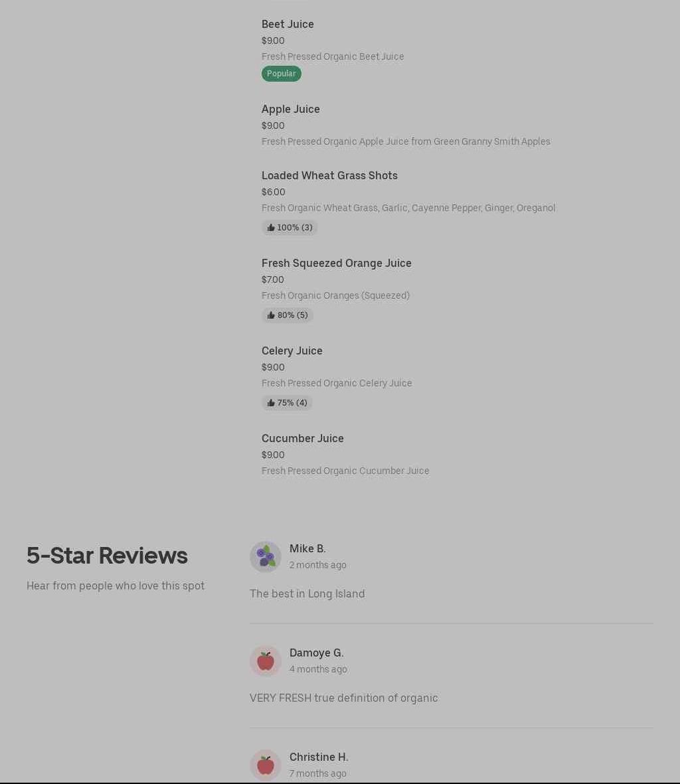This screenshot has height=784, width=680.
Task: Click thumbs-up icon on Celery Juice
Action: tap(271, 403)
